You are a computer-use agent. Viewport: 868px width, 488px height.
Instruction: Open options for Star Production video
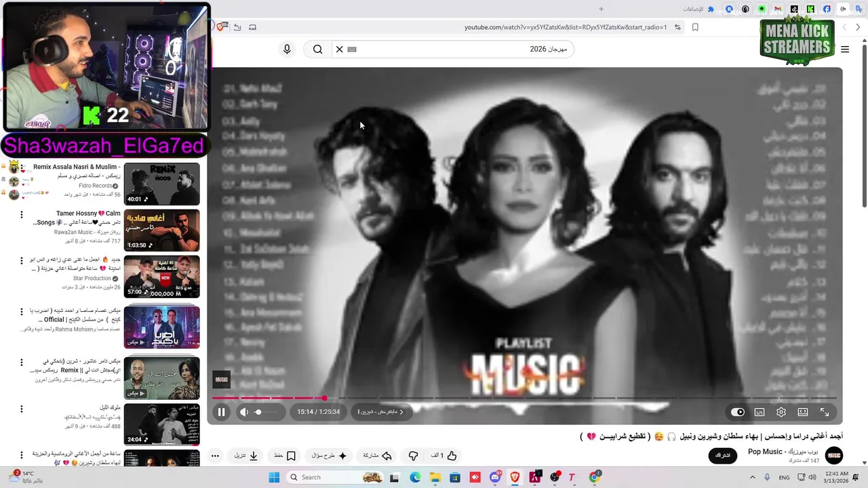(x=22, y=261)
